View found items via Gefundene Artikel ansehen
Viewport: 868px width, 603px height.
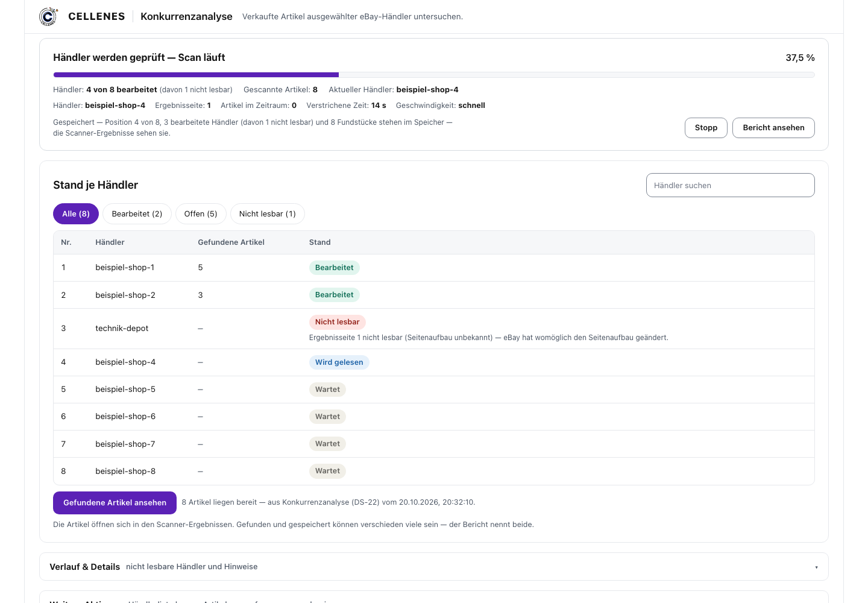(x=115, y=503)
